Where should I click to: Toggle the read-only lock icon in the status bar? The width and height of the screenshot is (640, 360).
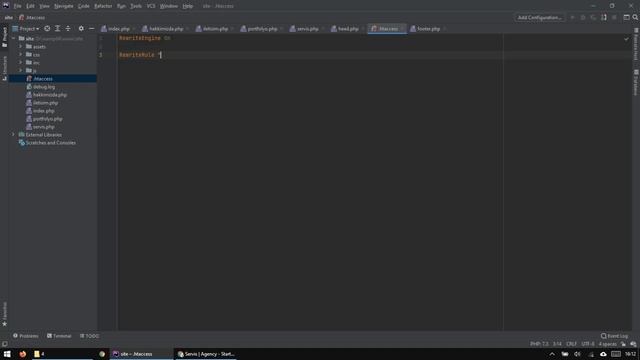pos(623,344)
